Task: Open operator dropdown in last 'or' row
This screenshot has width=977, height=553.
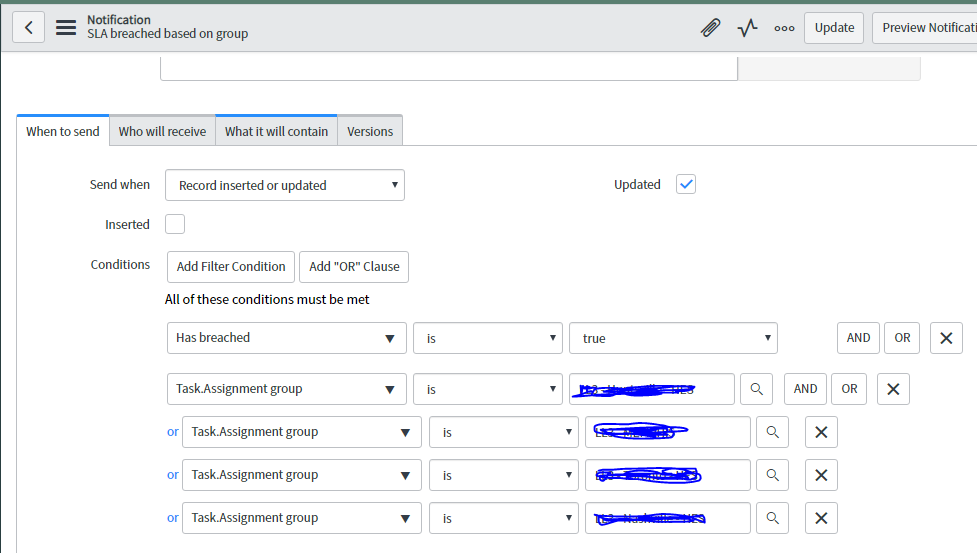Action: point(503,518)
